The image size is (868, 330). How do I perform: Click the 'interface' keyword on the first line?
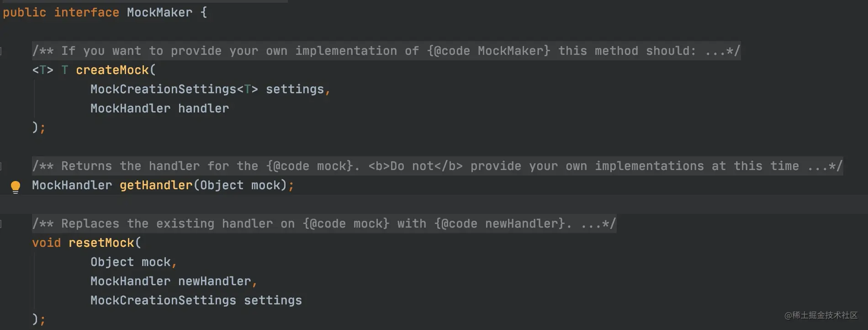coord(87,13)
